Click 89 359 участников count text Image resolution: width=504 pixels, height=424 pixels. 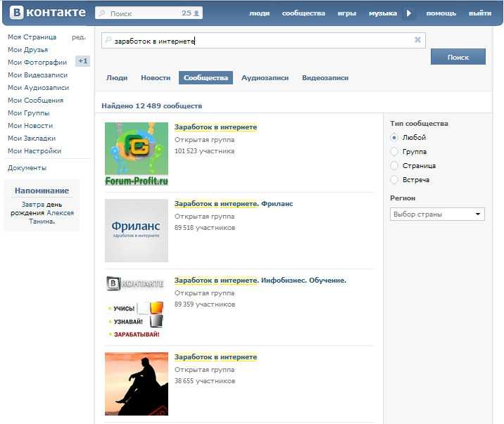pos(205,304)
